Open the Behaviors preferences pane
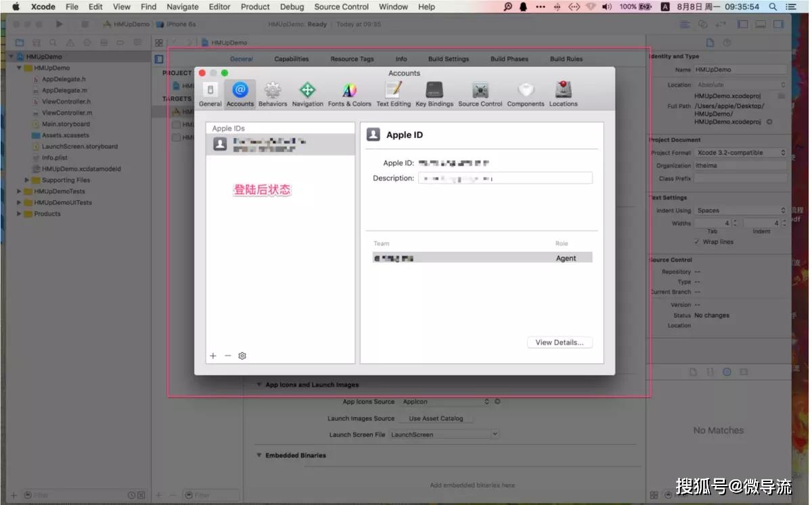The image size is (812, 505). click(x=273, y=94)
